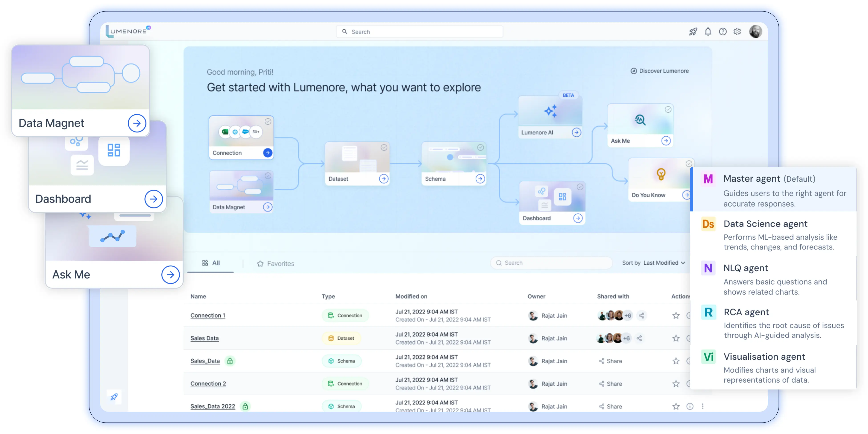Open the notifications bell icon
868x434 pixels.
coord(708,31)
